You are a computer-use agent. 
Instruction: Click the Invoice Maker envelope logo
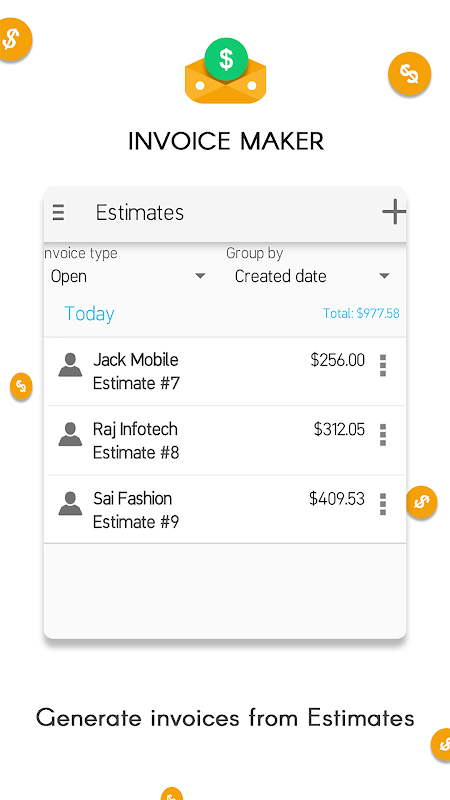[226, 71]
